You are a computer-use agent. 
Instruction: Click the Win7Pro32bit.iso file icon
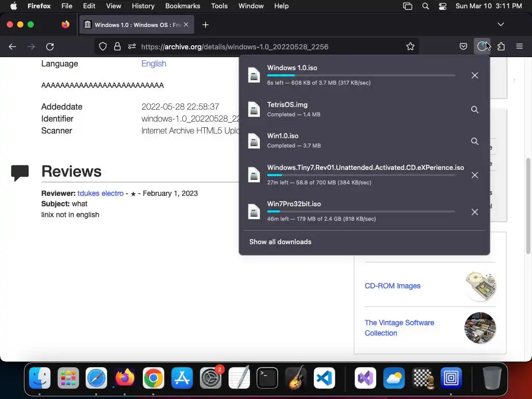point(254,212)
